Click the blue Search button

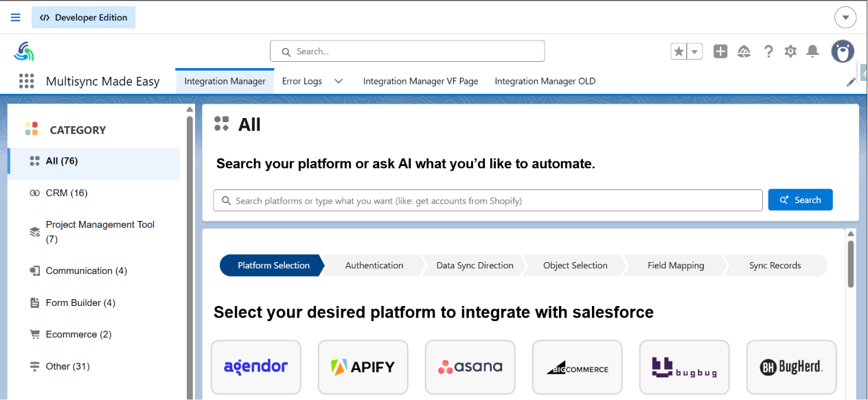click(x=800, y=200)
